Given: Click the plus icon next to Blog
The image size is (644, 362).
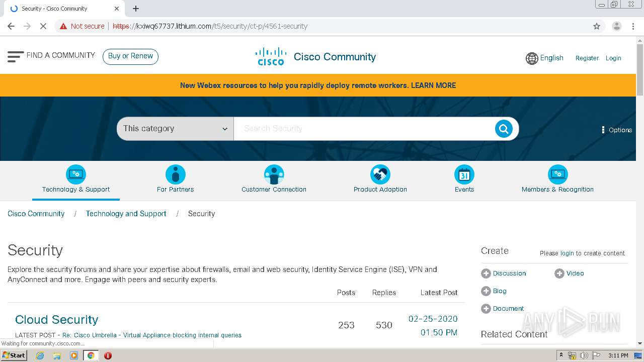Looking at the screenshot, I should click(486, 291).
